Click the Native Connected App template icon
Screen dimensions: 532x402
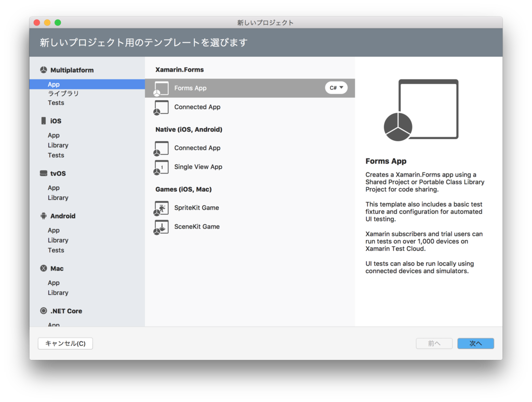tap(161, 149)
